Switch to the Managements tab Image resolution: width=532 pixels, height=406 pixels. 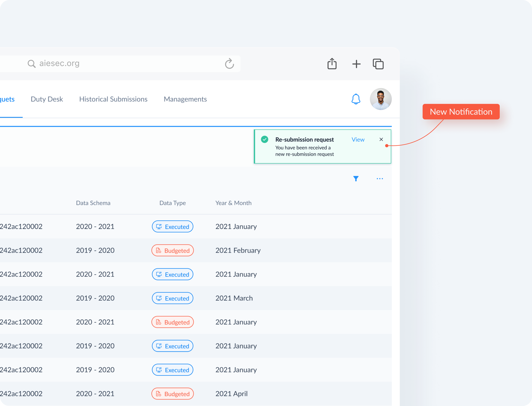pos(185,99)
